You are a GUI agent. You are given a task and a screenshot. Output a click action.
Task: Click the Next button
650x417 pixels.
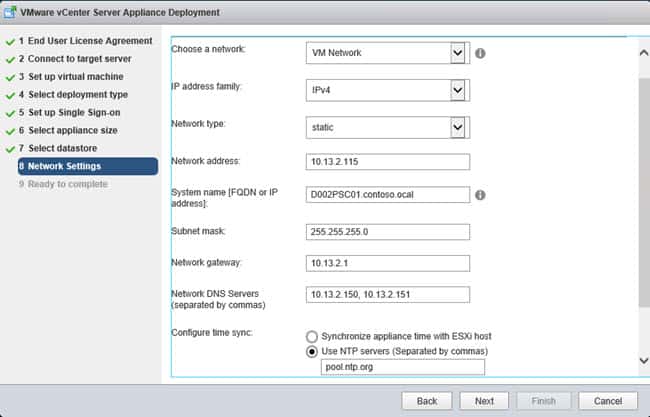484,401
